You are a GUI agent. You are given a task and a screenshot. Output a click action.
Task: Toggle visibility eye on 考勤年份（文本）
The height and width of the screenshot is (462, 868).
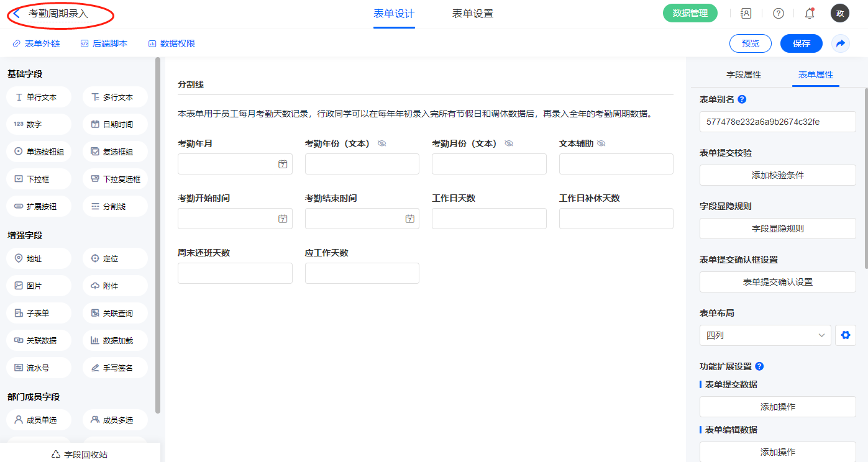pos(381,143)
